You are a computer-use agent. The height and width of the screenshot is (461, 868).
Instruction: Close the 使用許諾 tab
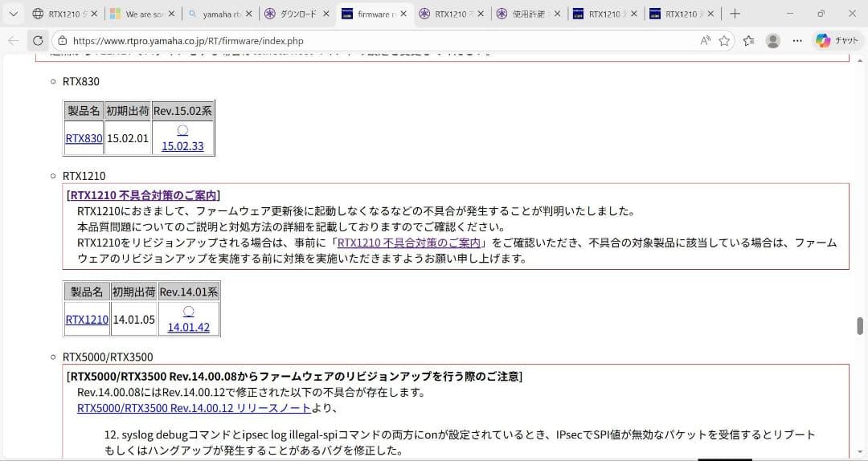tap(557, 14)
